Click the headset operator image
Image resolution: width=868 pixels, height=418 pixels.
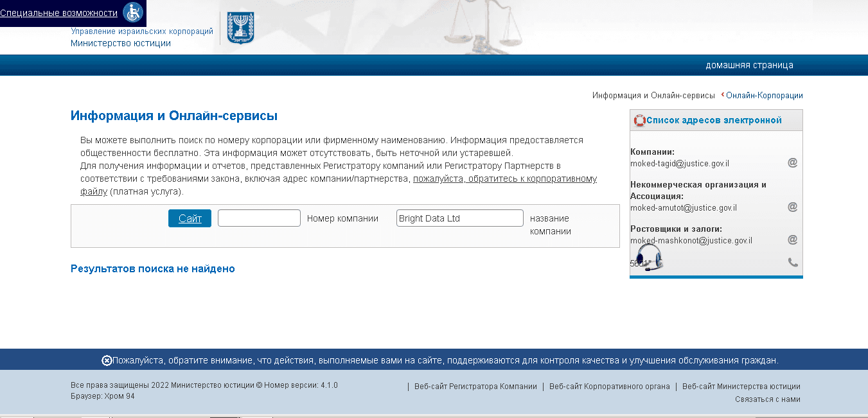[x=649, y=259]
